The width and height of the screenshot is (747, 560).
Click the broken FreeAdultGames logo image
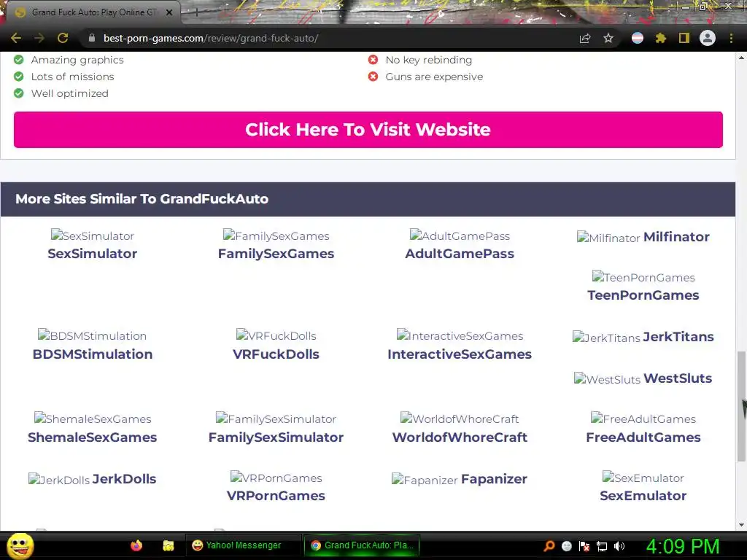(x=643, y=419)
